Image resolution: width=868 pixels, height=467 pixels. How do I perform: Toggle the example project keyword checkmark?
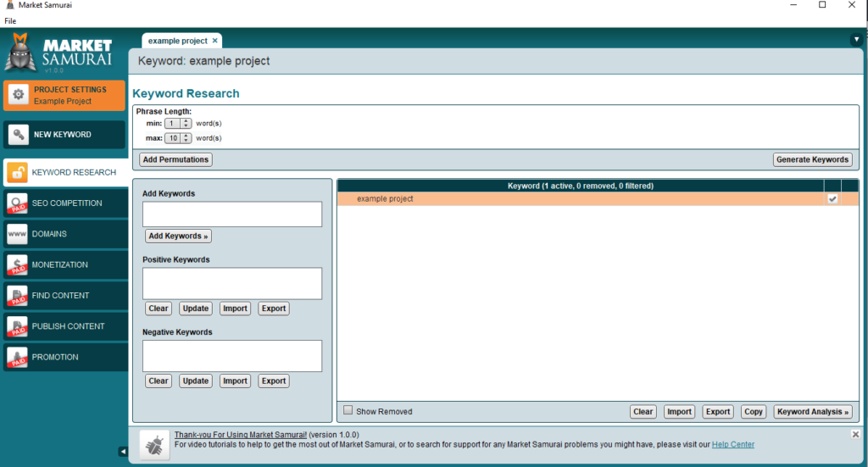(x=832, y=198)
